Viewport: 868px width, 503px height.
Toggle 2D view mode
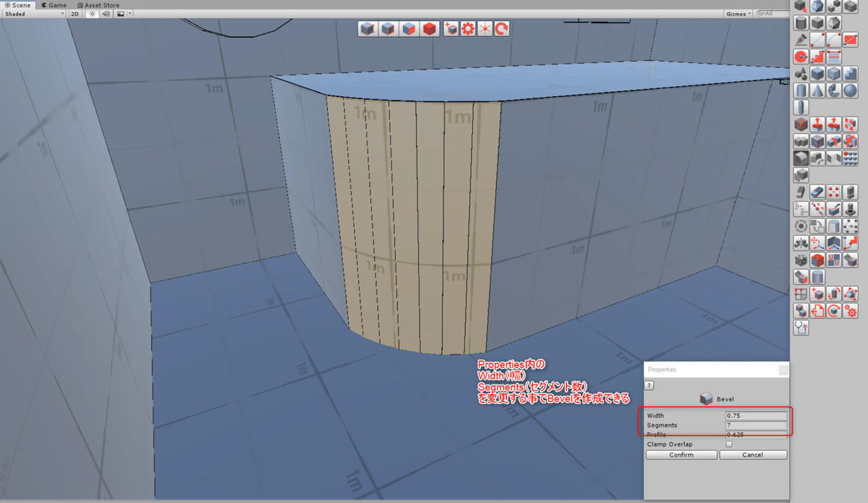click(75, 14)
